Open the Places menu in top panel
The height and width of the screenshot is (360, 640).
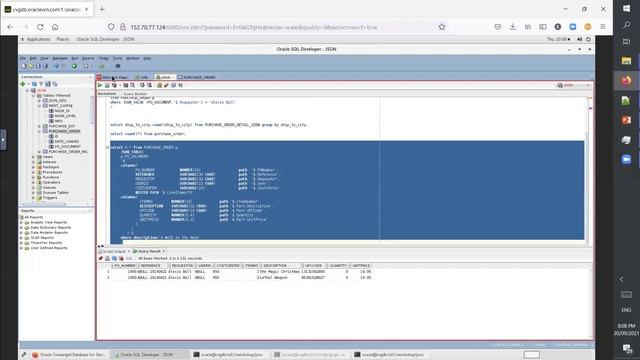62,39
